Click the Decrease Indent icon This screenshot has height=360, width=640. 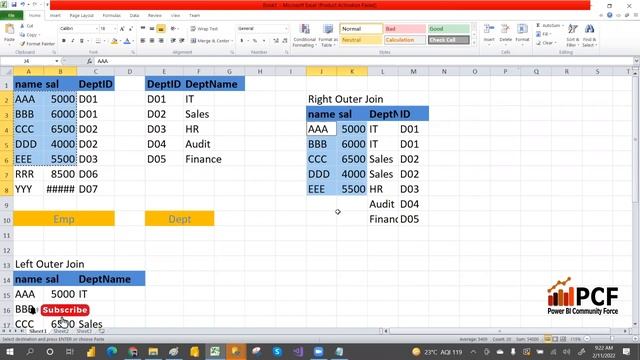173,40
